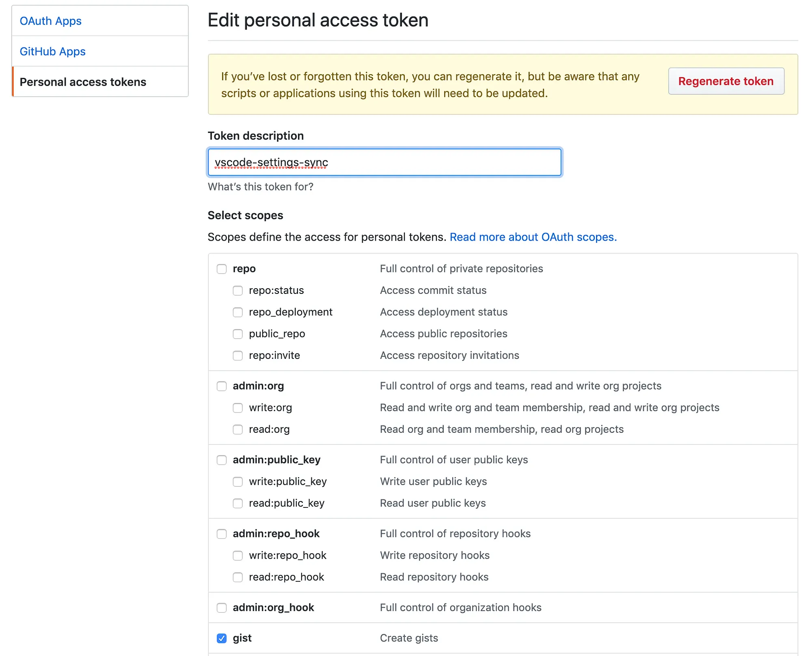The height and width of the screenshot is (656, 812).
Task: Check the admin:repo_hook scope
Action: (x=222, y=534)
